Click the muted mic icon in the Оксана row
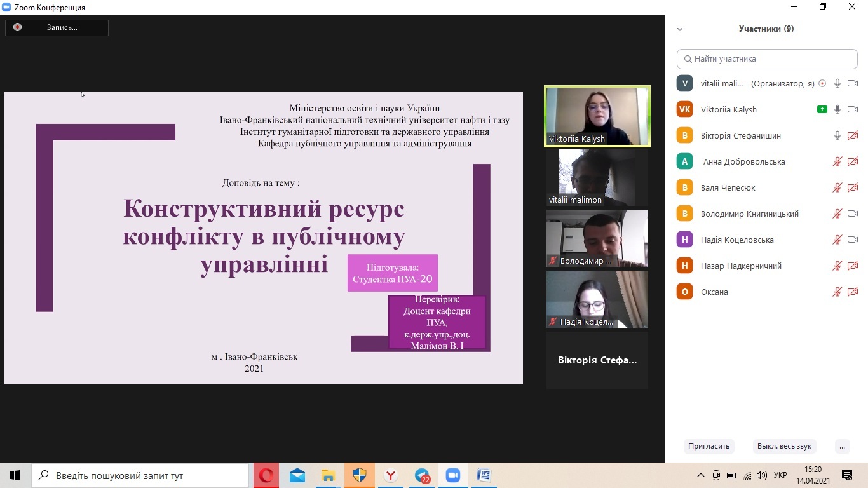Viewport: 868px width, 488px height. point(837,292)
